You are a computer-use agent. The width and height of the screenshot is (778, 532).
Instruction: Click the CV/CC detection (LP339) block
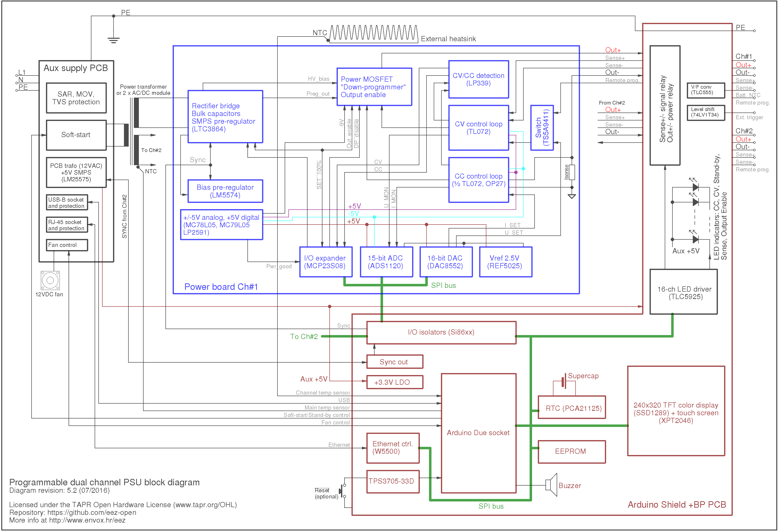[x=479, y=79]
